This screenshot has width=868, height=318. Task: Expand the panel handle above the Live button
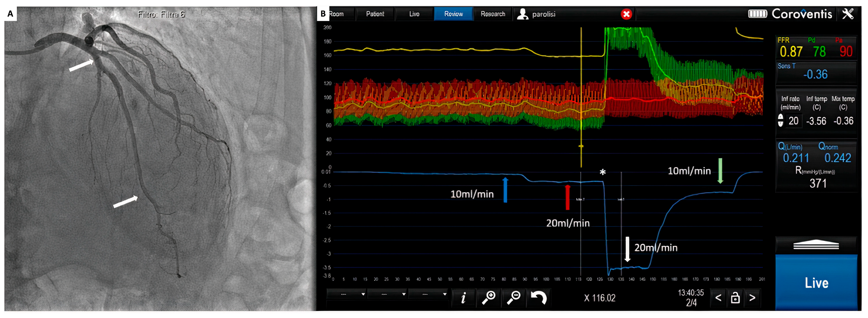pyautogui.click(x=816, y=245)
